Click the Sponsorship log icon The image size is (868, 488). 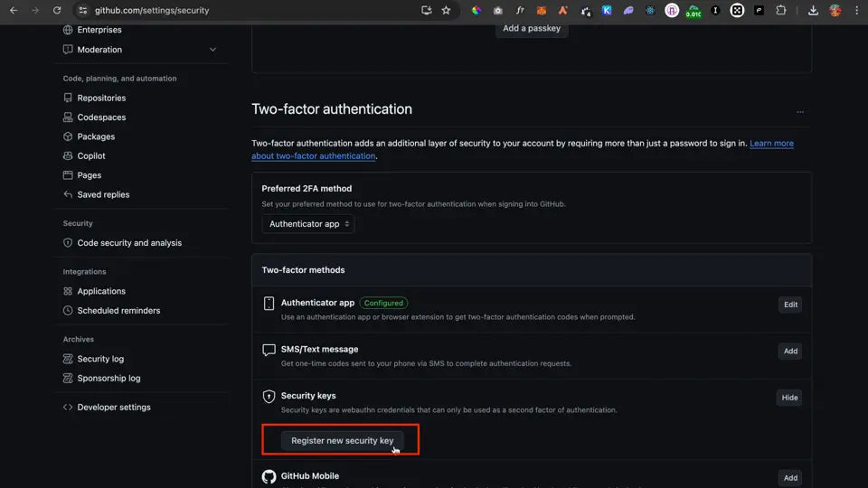pos(68,378)
